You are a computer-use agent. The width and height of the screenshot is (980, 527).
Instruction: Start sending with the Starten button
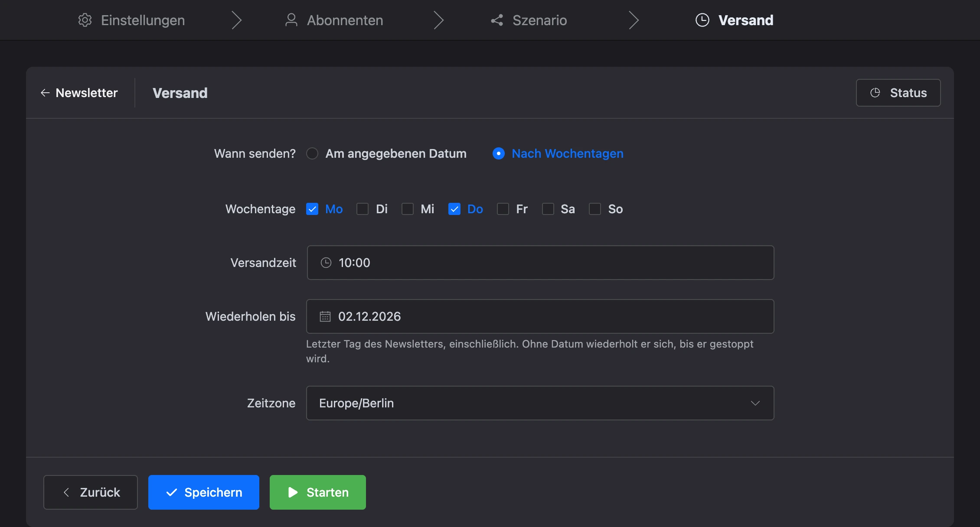click(x=318, y=492)
